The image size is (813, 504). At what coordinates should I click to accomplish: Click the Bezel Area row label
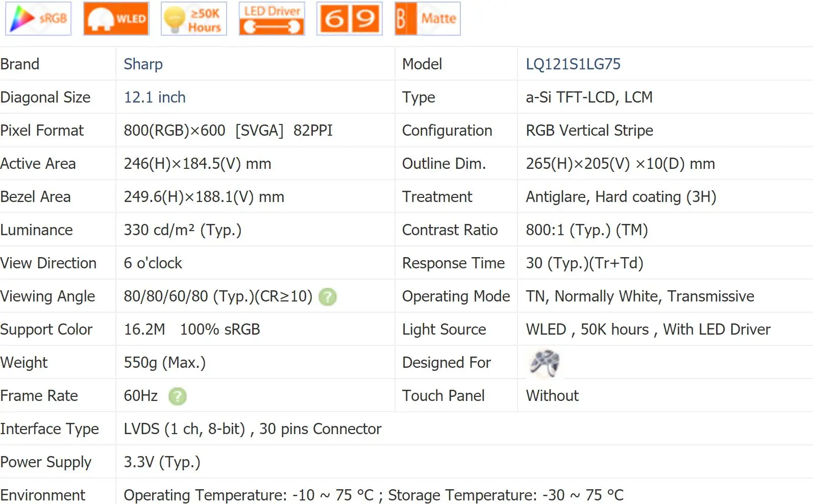point(35,197)
